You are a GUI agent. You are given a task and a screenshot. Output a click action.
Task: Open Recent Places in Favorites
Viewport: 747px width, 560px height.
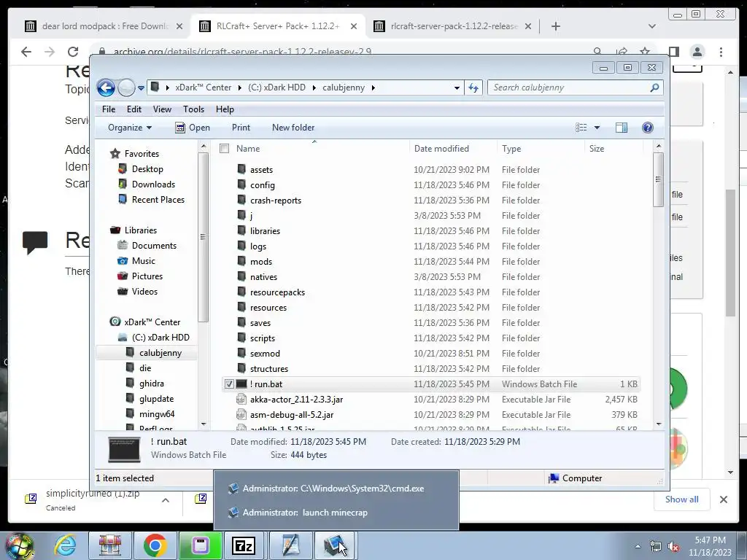pyautogui.click(x=158, y=200)
